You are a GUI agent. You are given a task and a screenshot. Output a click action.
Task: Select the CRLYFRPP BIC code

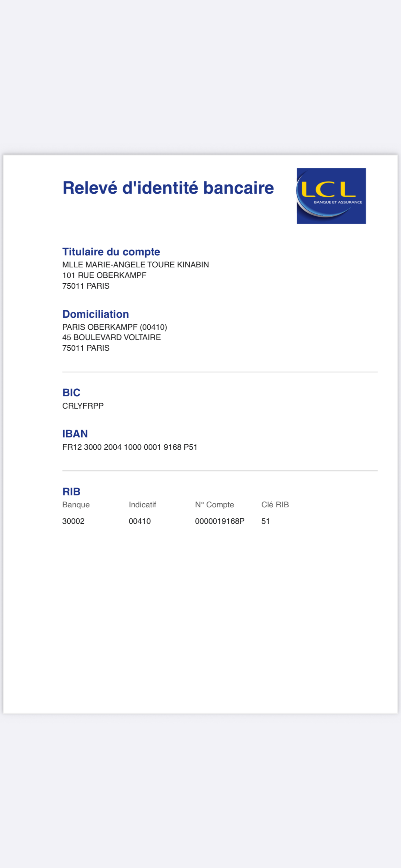[83, 406]
